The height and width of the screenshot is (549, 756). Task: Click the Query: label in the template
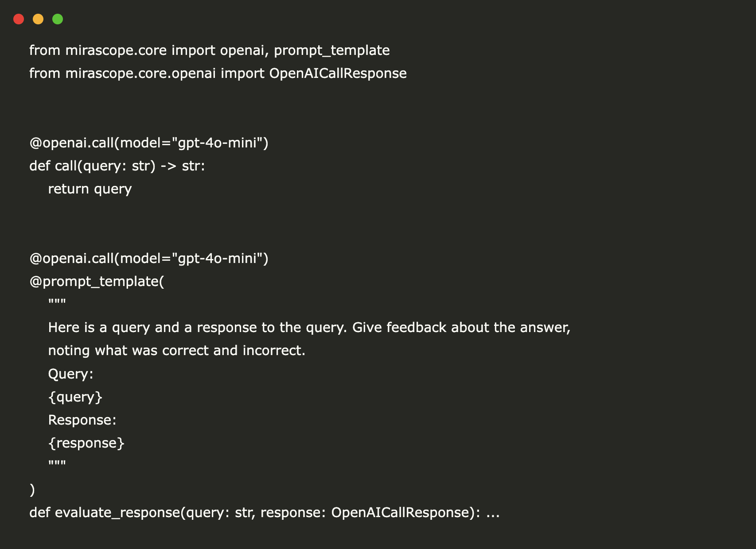[x=70, y=374]
